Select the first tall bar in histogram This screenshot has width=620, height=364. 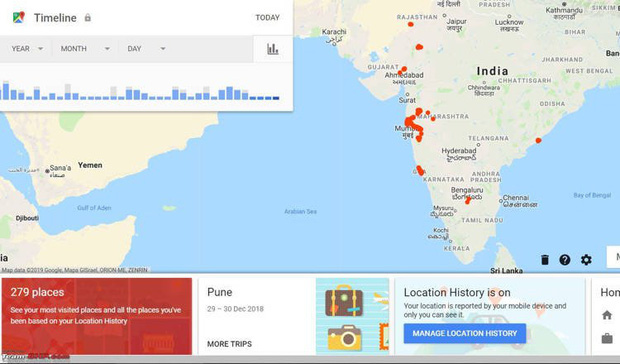click(x=6, y=91)
